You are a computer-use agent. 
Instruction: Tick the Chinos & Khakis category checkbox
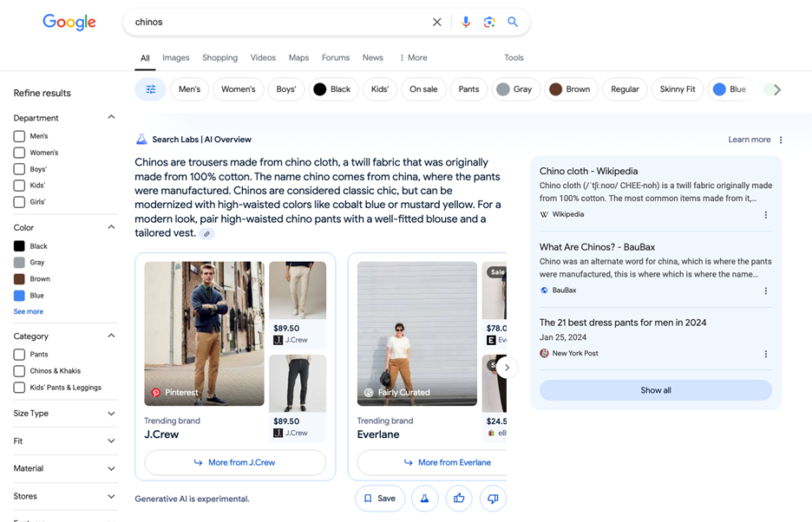pyautogui.click(x=19, y=371)
